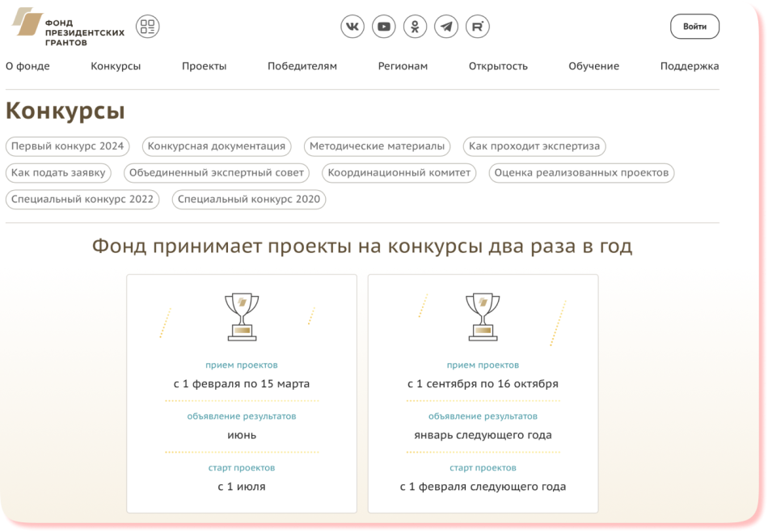This screenshot has width=768, height=532.
Task: Select the Конкурсная документация tag
Action: (x=217, y=146)
